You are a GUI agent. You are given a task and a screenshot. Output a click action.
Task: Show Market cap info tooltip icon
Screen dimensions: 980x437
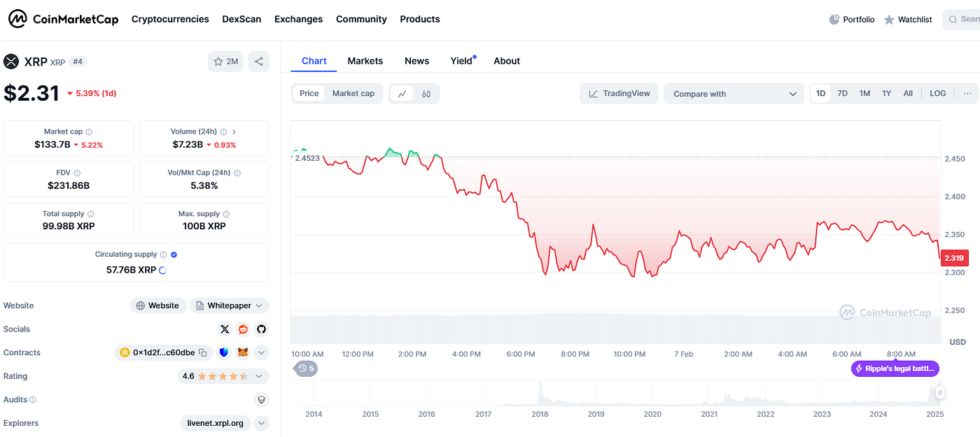click(89, 131)
